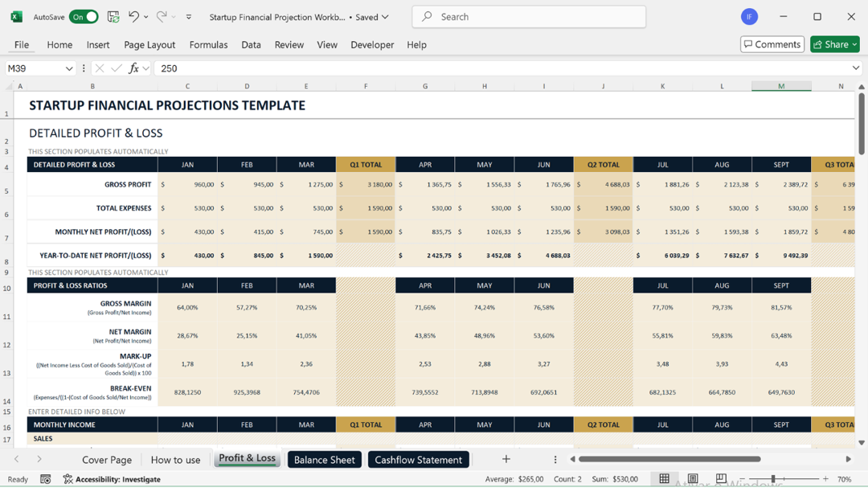Select column C header

pos(187,86)
